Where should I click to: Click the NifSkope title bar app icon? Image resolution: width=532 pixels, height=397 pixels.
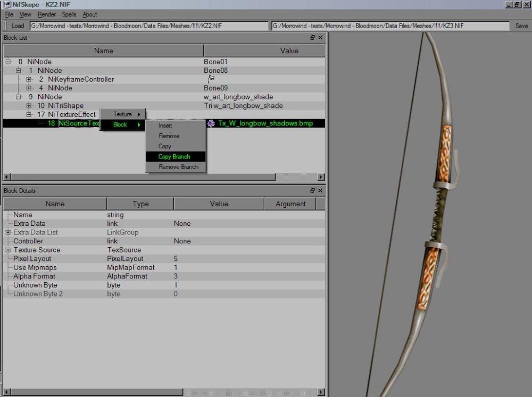(7, 5)
